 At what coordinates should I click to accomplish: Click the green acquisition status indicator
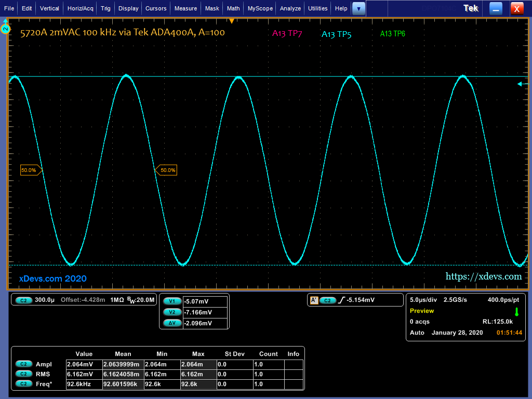(x=516, y=312)
